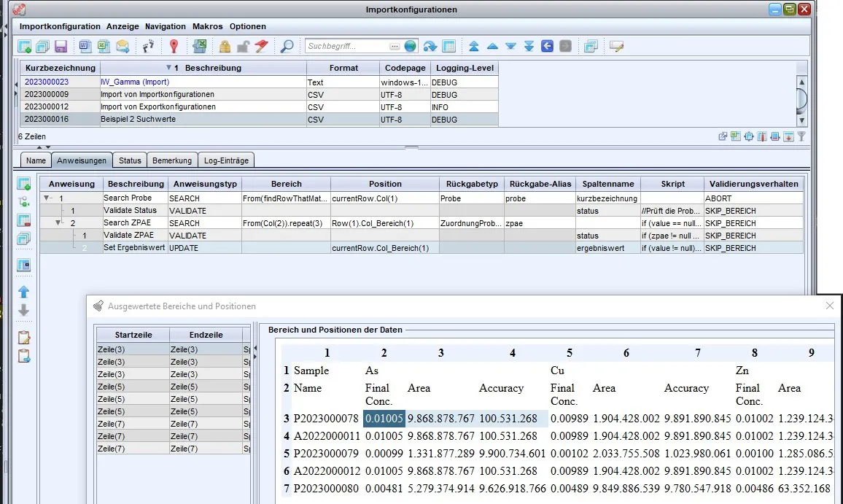The width and height of the screenshot is (843, 504).
Task: Close the Ausgewertete Bereiche und Positionen dialog
Action: tap(830, 306)
